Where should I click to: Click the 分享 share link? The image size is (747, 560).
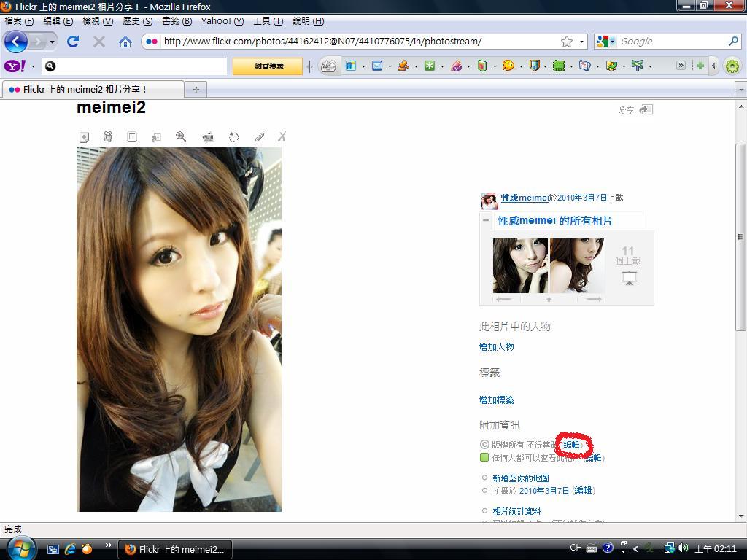coord(626,110)
